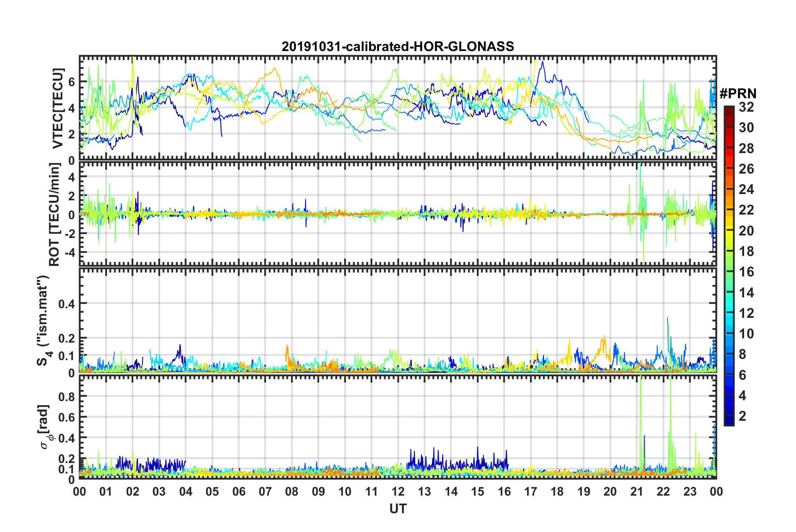796x532 pixels.
Task: Click the -4 tick on ROT axis
Action: [x=69, y=253]
